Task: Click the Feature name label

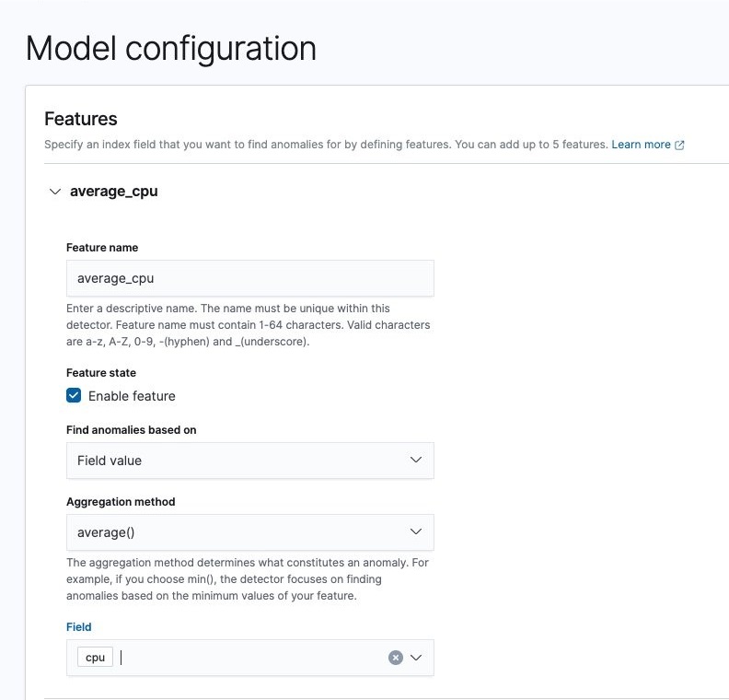Action: point(102,248)
